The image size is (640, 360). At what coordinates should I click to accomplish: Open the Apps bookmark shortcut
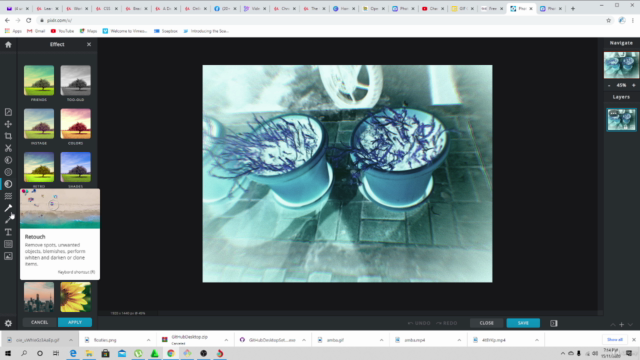pos(13,31)
